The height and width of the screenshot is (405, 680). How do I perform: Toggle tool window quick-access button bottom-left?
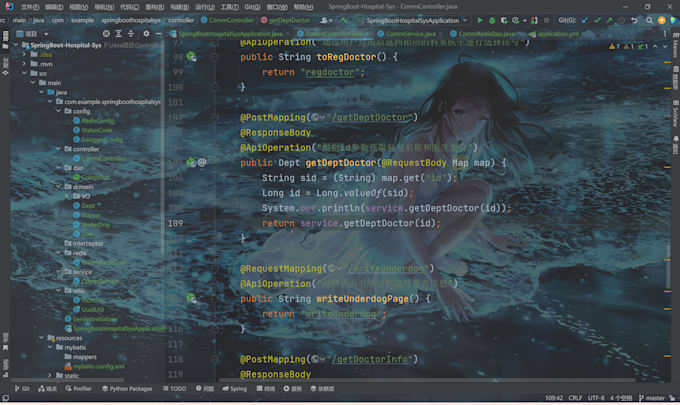click(5, 398)
